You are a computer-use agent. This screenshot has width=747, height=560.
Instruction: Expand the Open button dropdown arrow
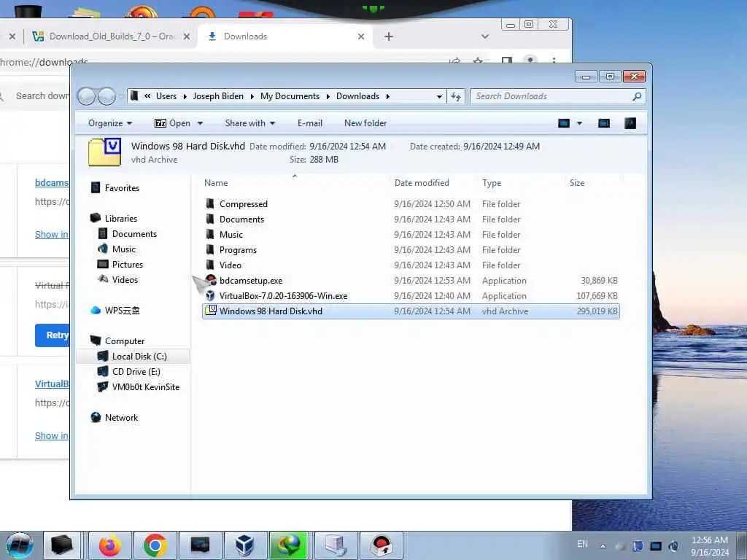click(x=200, y=123)
